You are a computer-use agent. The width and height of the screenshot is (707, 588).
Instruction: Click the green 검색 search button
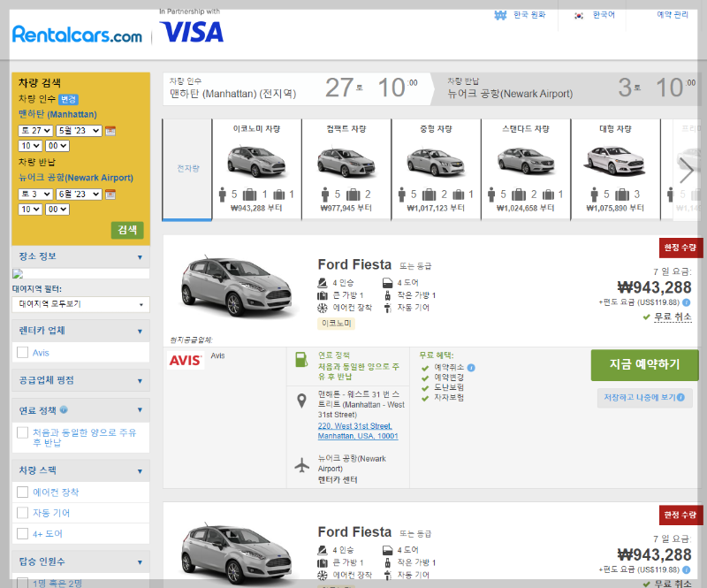tap(127, 230)
